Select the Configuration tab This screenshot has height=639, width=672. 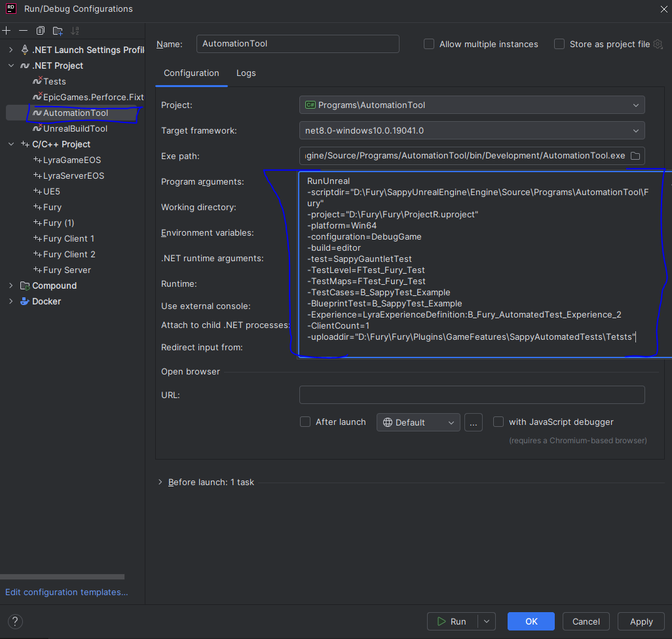pyautogui.click(x=191, y=73)
